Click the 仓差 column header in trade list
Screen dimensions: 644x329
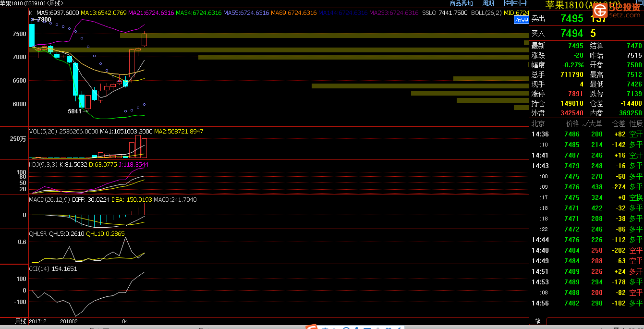pyautogui.click(x=619, y=123)
